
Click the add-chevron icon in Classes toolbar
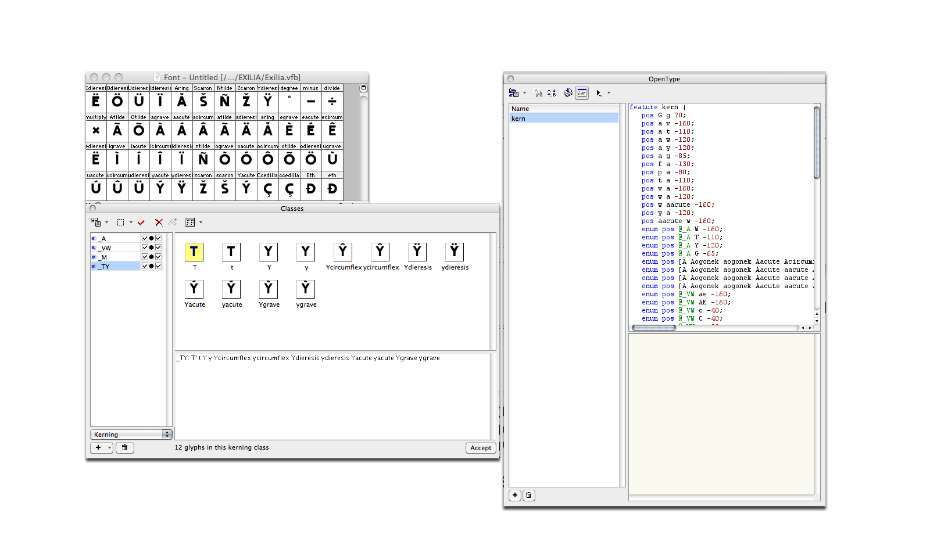(x=173, y=222)
